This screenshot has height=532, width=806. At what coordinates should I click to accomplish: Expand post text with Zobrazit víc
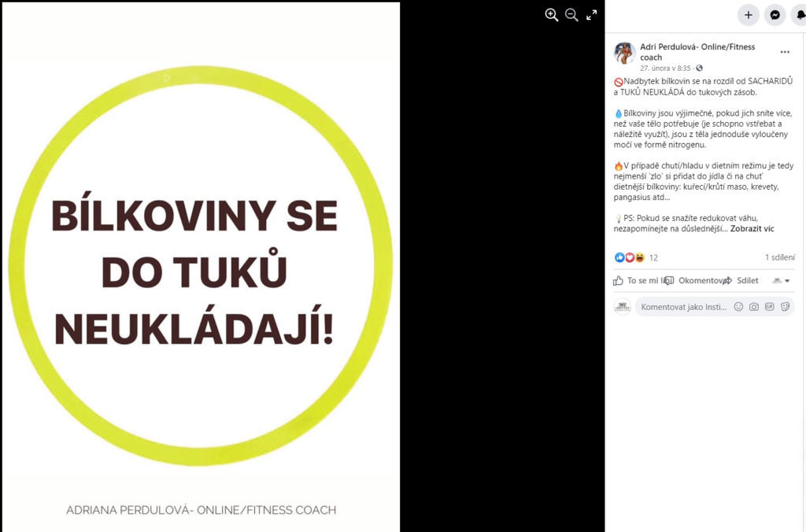pyautogui.click(x=752, y=229)
